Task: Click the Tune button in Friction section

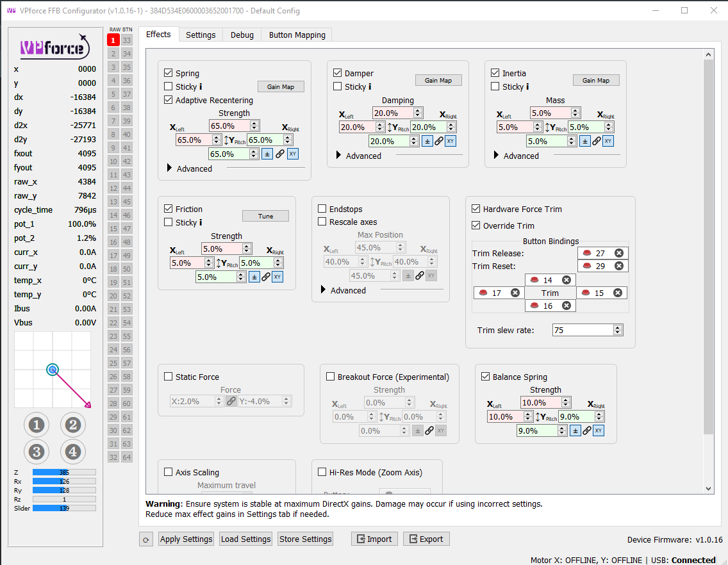Action: click(x=265, y=215)
